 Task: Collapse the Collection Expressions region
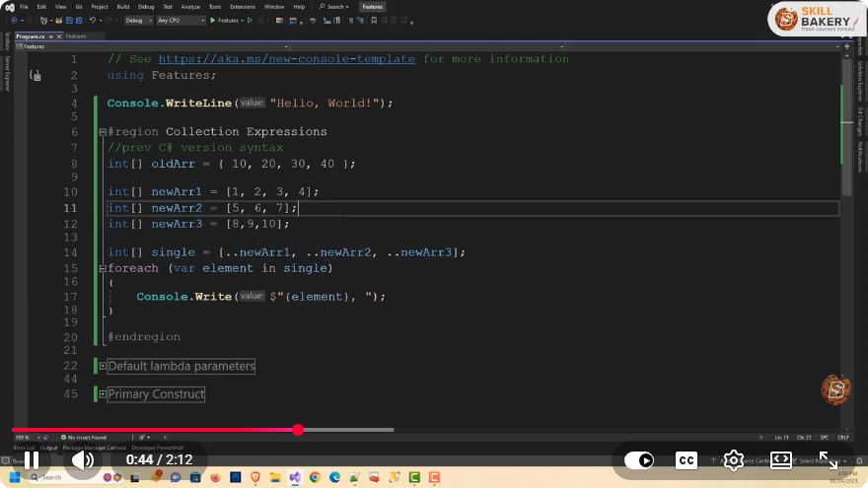coord(103,132)
